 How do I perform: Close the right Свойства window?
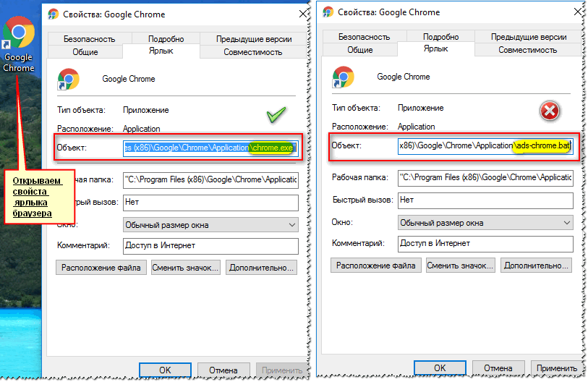point(579,12)
